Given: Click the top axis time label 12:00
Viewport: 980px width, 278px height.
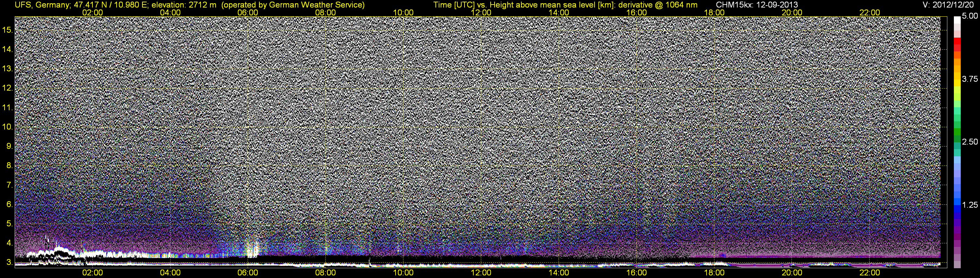Looking at the screenshot, I should coord(481,12).
